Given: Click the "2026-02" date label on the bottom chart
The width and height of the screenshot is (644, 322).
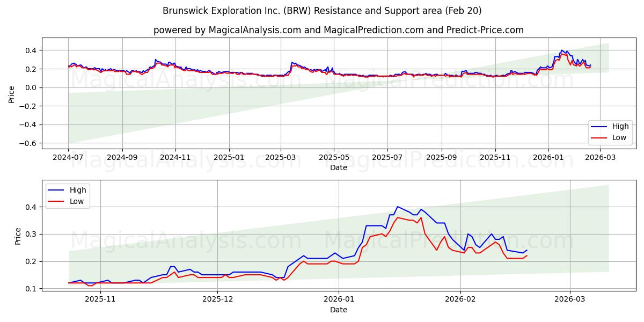Looking at the screenshot, I should coord(461,299).
